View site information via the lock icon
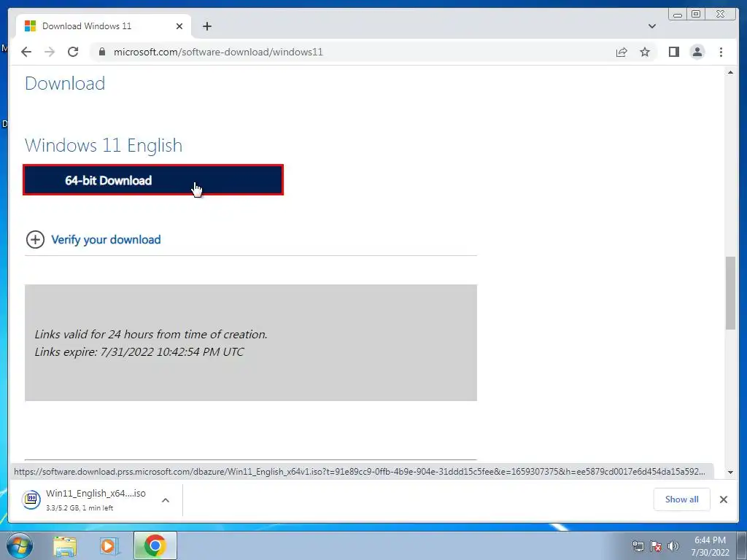Image resolution: width=747 pixels, height=560 pixels. coord(102,52)
